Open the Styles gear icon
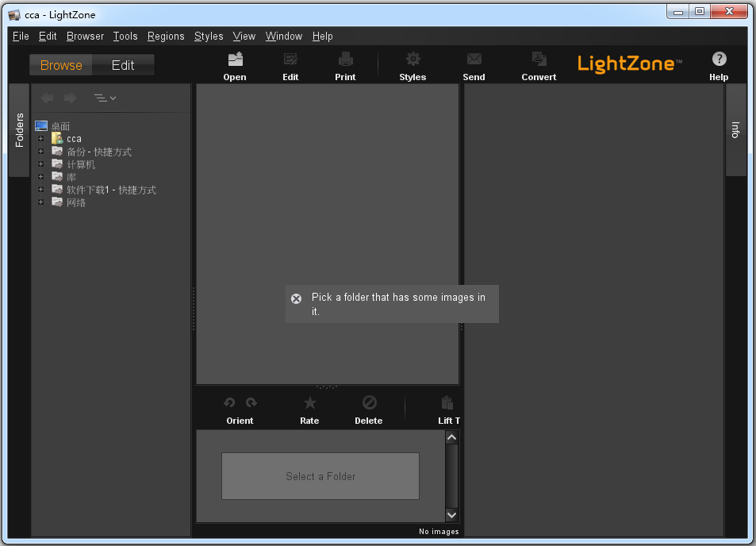The height and width of the screenshot is (546, 756). point(413,60)
